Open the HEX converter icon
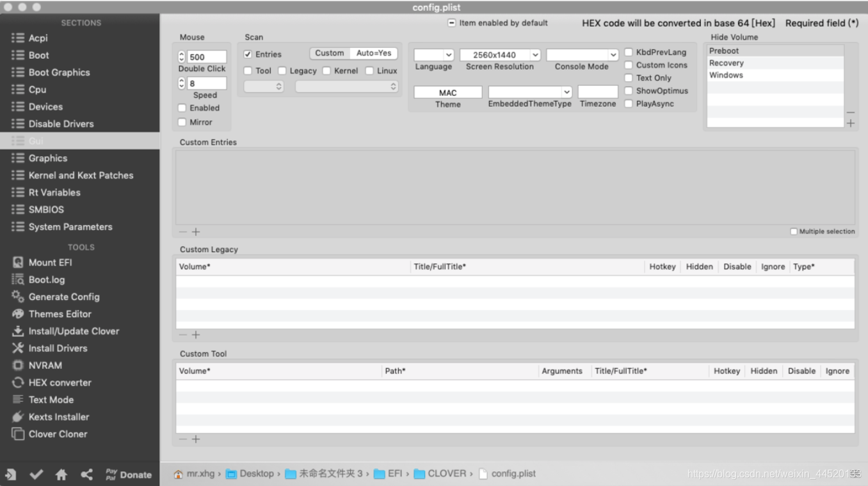The width and height of the screenshot is (868, 486). click(x=18, y=382)
